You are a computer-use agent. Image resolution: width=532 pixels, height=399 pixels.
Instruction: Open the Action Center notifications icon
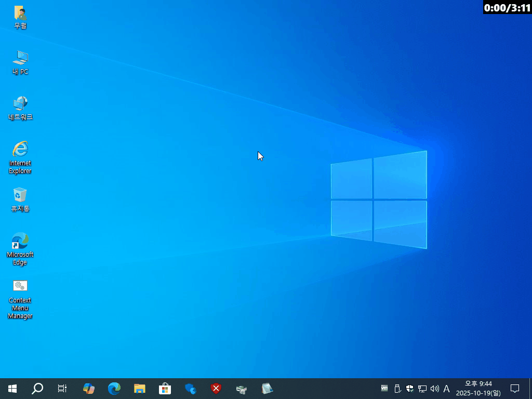515,389
